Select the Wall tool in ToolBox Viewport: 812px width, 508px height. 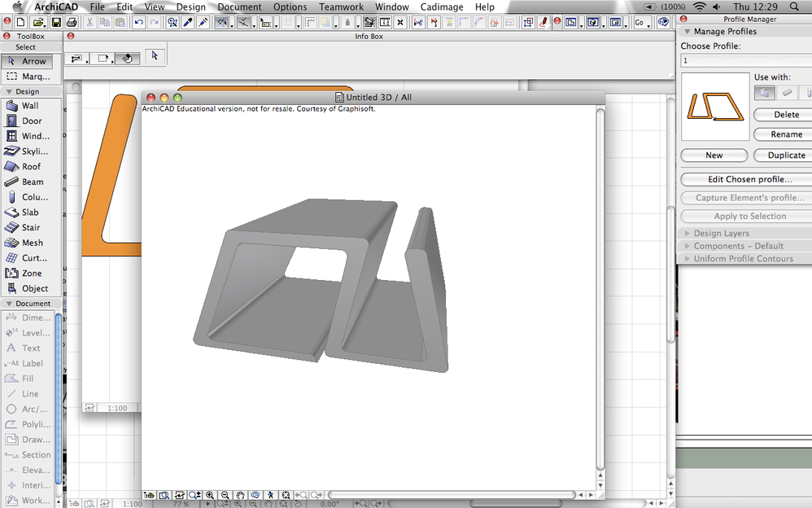click(x=30, y=106)
